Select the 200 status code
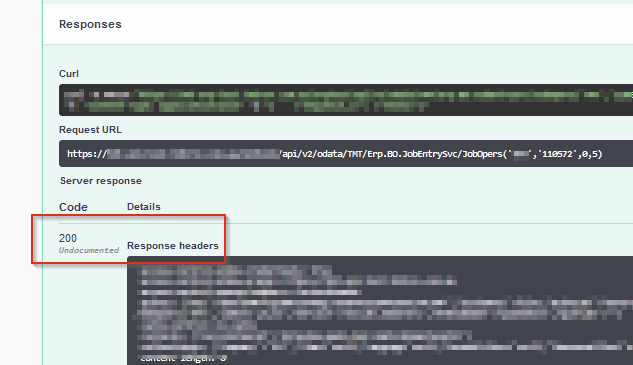 [68, 238]
